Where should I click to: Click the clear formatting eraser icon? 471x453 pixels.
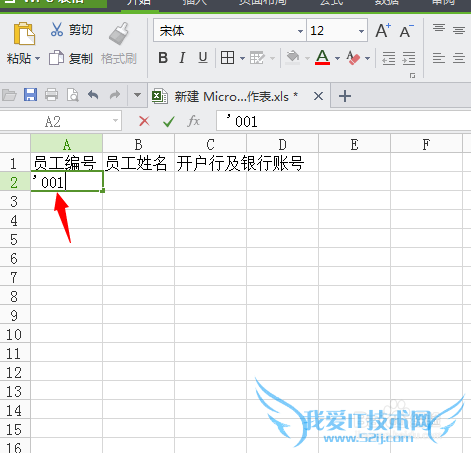(x=353, y=57)
